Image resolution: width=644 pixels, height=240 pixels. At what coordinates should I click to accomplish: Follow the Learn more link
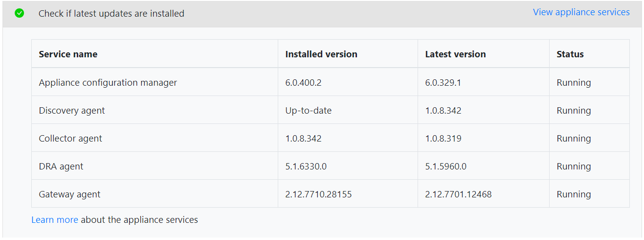point(54,220)
